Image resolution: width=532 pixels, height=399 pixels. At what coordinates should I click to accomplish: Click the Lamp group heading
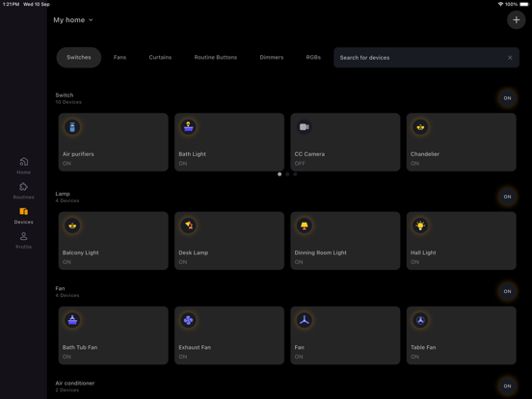pyautogui.click(x=63, y=194)
